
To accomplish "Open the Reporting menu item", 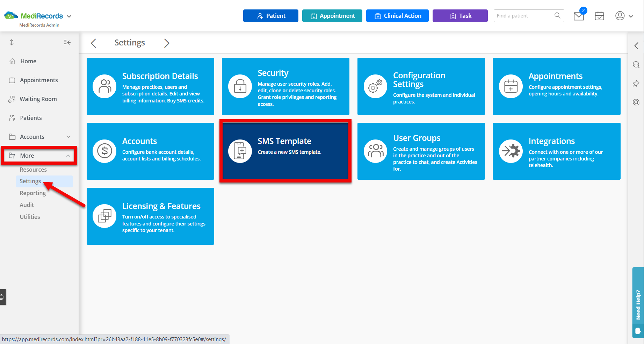I will 32,193.
